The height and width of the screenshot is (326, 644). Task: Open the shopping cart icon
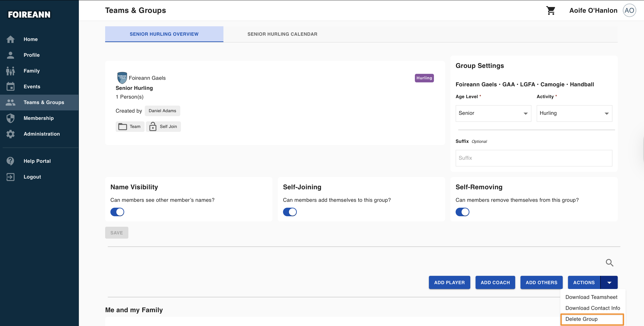[x=551, y=11]
